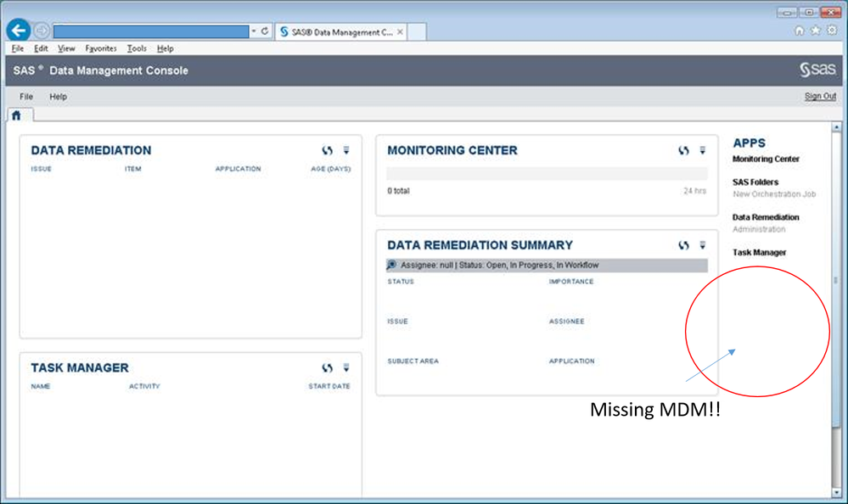Open the browser Tools menu
The width and height of the screenshot is (848, 504).
pyautogui.click(x=137, y=48)
